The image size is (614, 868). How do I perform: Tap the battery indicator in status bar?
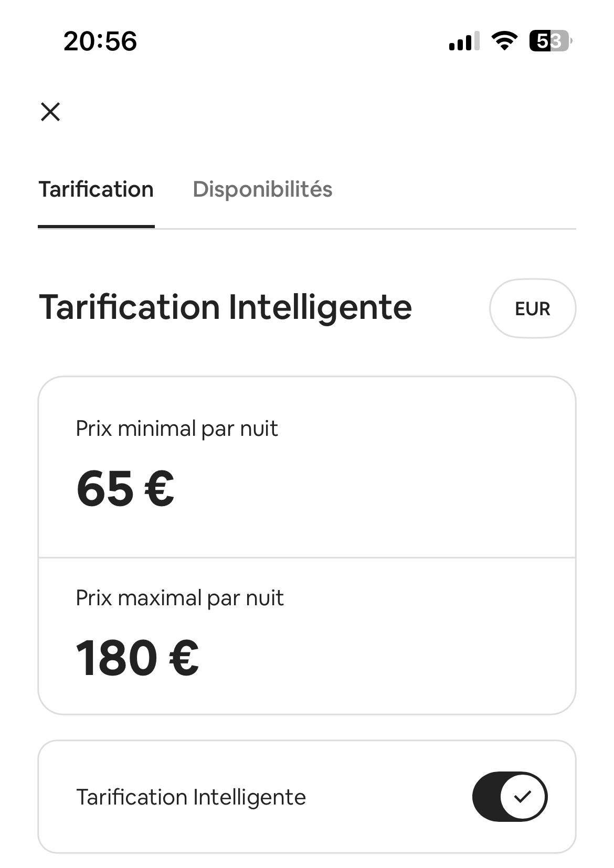(551, 41)
